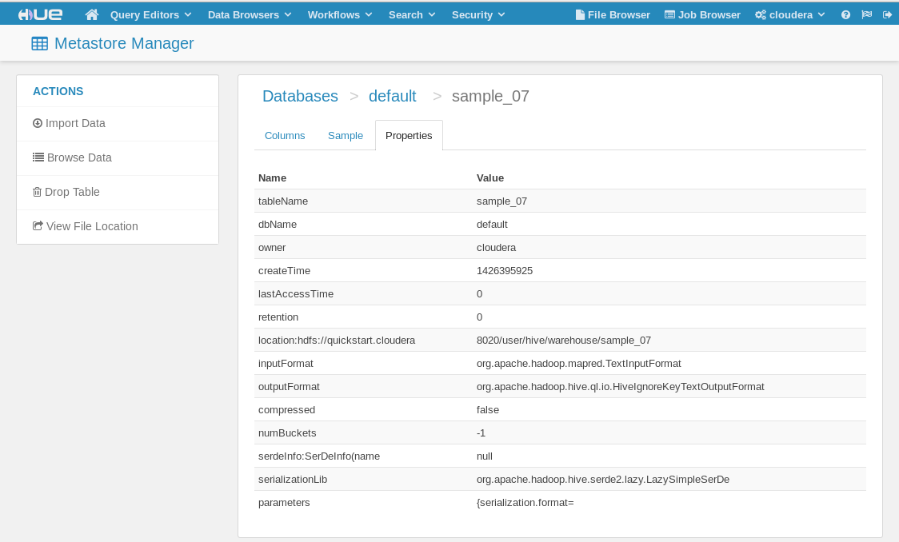The width and height of the screenshot is (899, 542).
Task: Open the help question mark icon
Action: [846, 15]
